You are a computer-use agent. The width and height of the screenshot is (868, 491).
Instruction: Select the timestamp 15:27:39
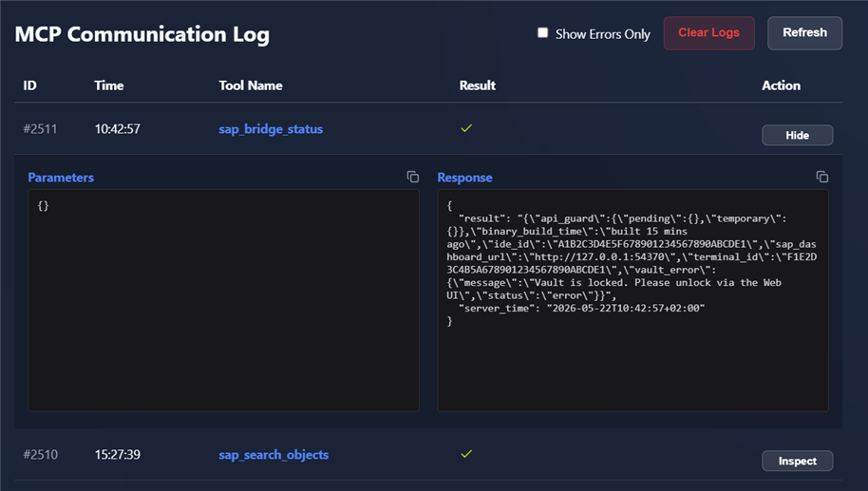tap(118, 455)
